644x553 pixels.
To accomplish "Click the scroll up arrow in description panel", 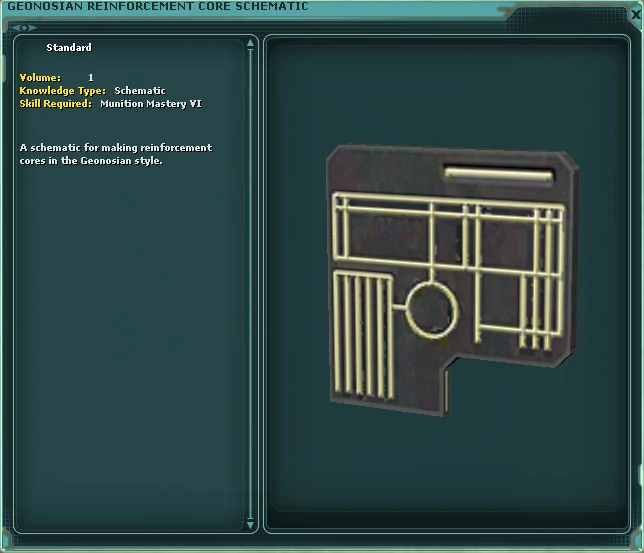I will tap(250, 43).
